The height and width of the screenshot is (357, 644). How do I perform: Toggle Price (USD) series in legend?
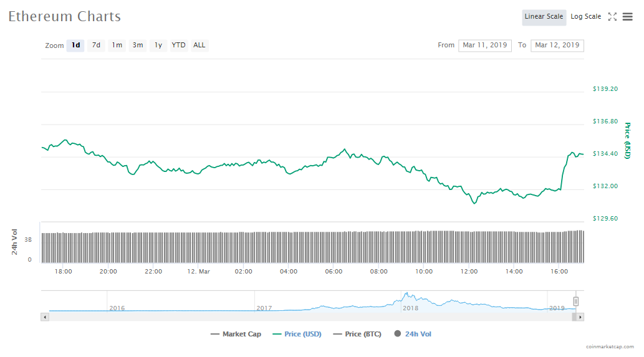pyautogui.click(x=297, y=334)
